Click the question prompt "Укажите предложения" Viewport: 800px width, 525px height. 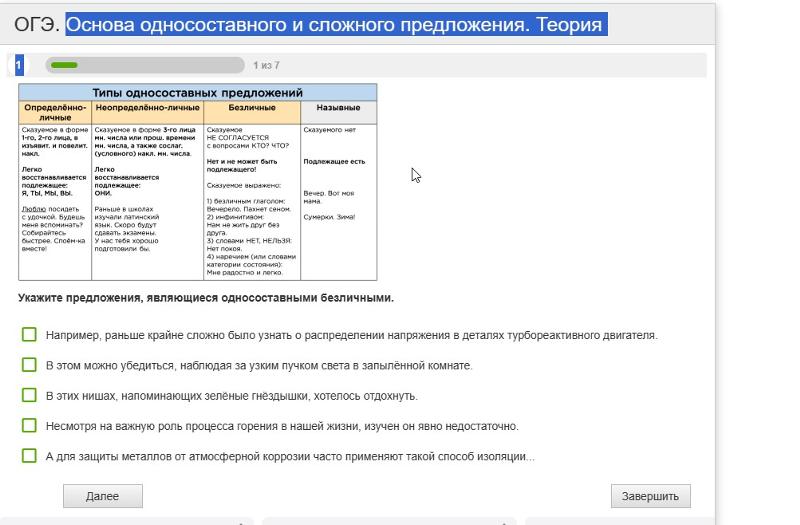206,298
